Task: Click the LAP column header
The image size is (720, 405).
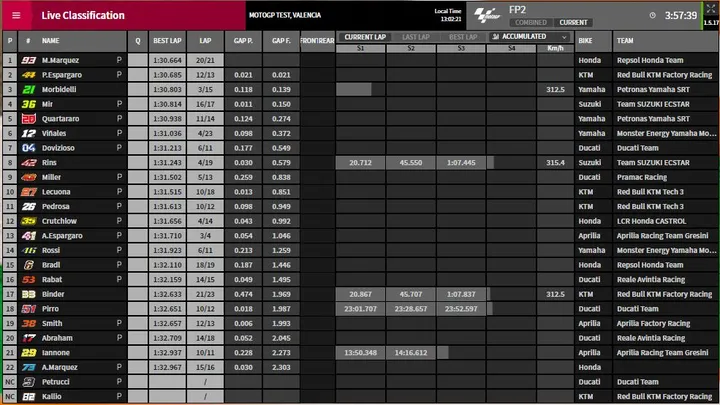Action: 205,41
